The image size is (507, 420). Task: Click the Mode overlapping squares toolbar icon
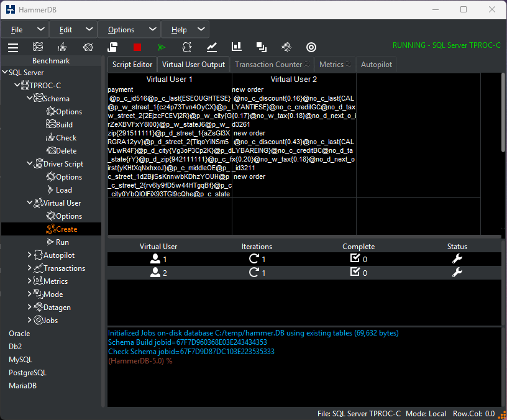pos(261,47)
